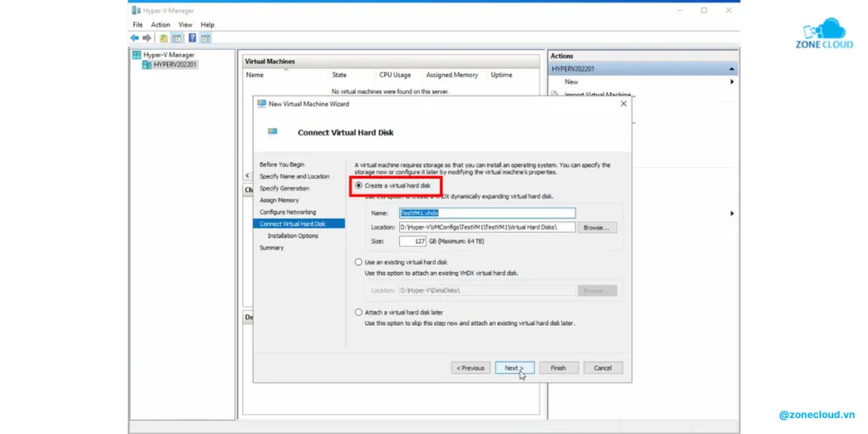Select the Create a virtual hard disk option
The image size is (868, 434).
[359, 186]
